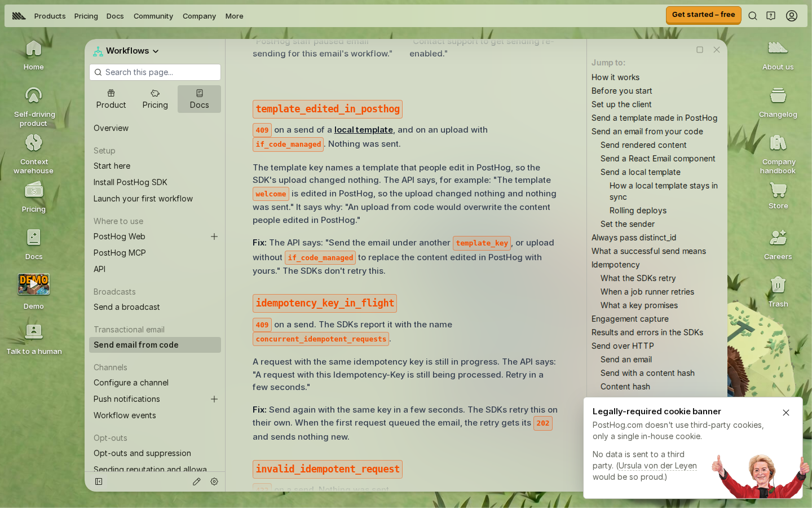Click the help question icon in top bar
Screen dimensions: 812x508
[x=771, y=16]
